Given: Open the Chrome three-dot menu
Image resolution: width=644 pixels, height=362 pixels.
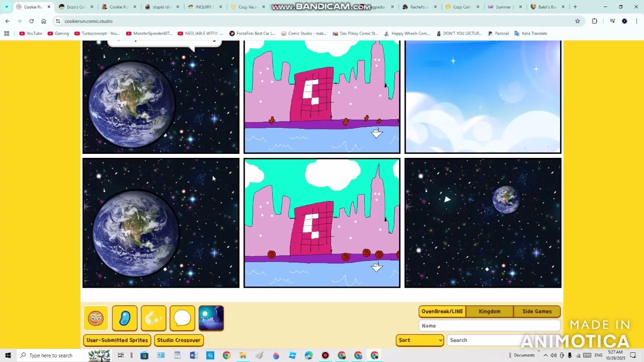Looking at the screenshot, I should [x=637, y=21].
